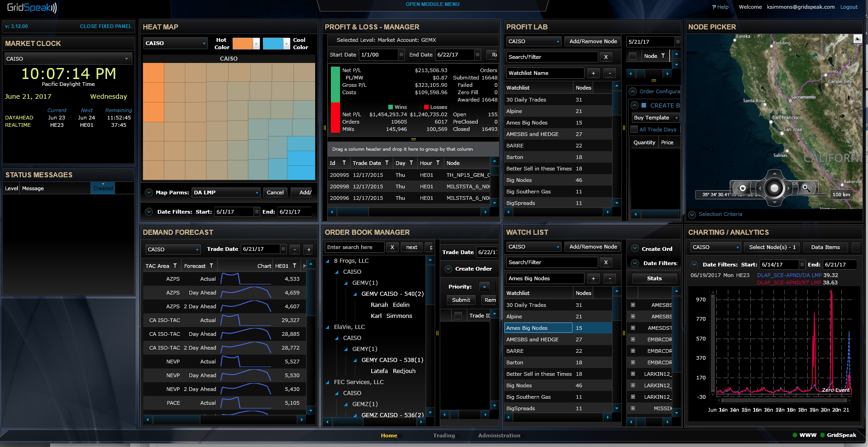Tick the checkbox beside Node column in Profit Lab
Viewport: 868px width, 447px height.
633,56
